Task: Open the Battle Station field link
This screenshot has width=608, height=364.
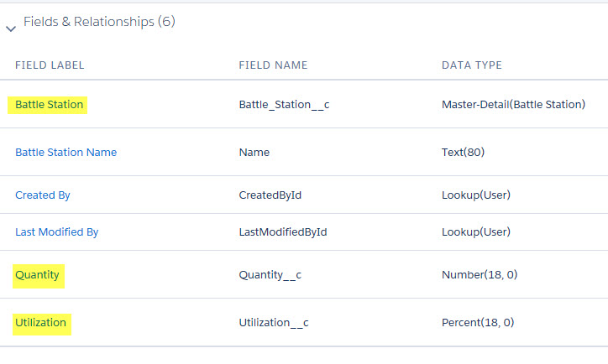Action: 50,105
